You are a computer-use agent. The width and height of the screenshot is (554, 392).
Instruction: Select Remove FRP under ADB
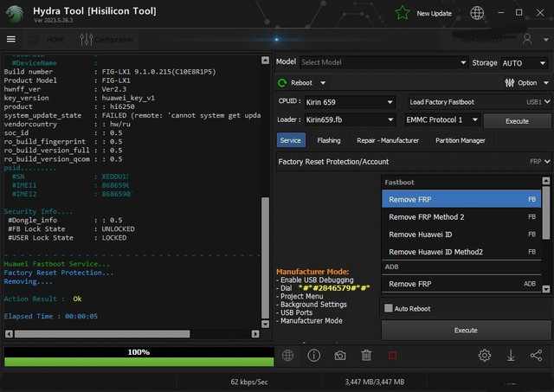461,284
